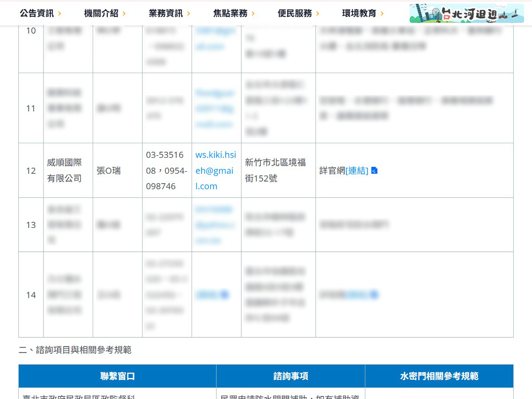
Task: Expand the chevron beside 便民服務
Action: point(318,14)
